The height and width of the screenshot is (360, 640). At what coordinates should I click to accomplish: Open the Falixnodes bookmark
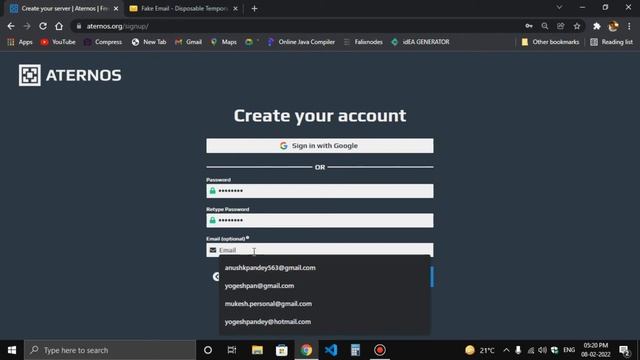click(x=363, y=42)
